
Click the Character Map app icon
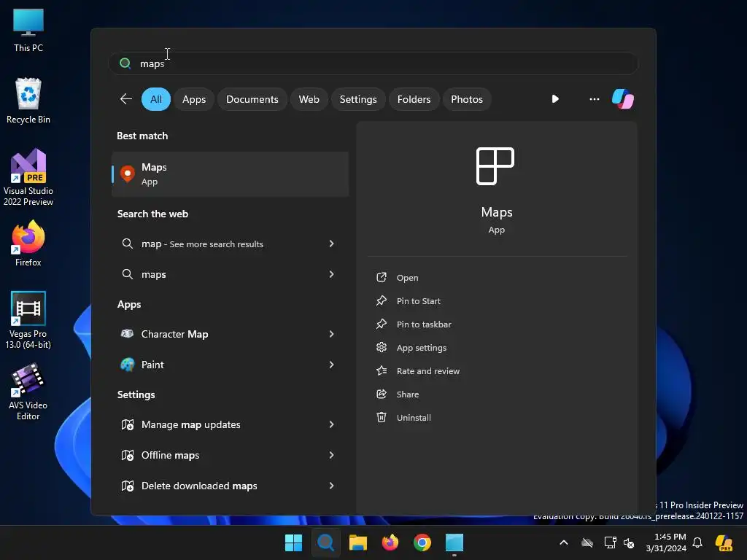127,334
